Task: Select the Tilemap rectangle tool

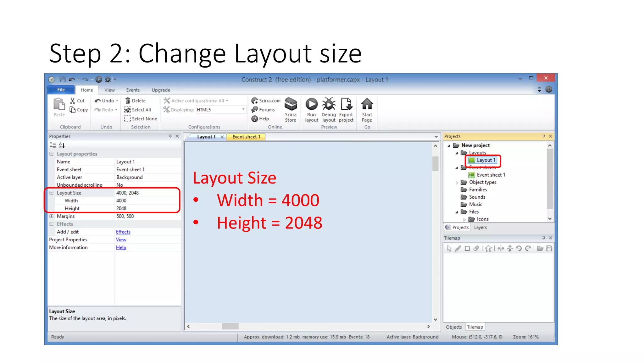Action: pyautogui.click(x=467, y=249)
